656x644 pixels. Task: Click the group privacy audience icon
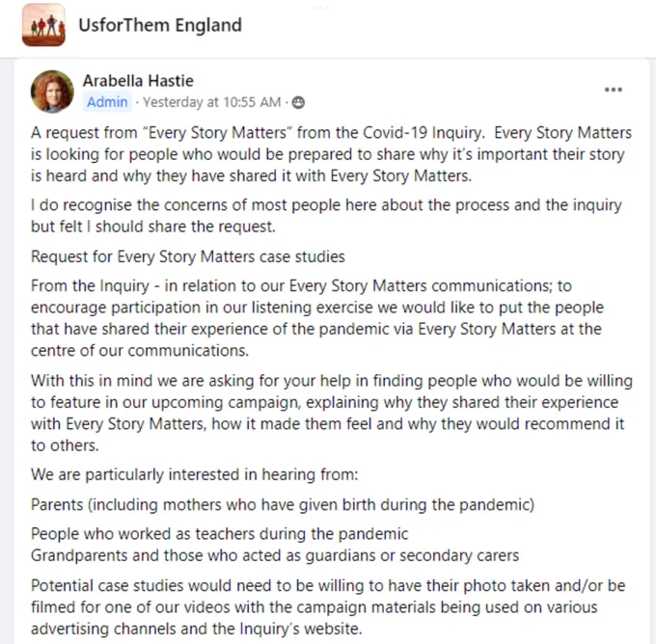click(x=298, y=102)
